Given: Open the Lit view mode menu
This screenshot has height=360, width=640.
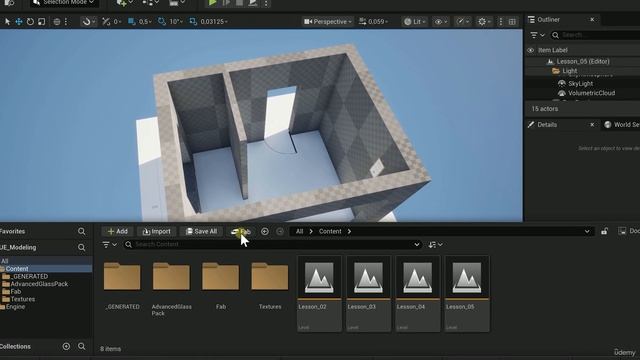Looking at the screenshot, I should pos(415,22).
